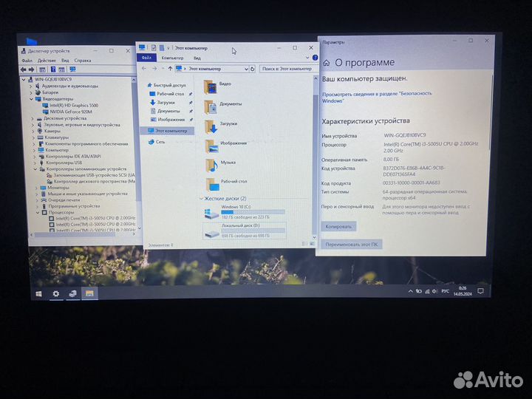The image size is (532, 399).
Task: Collapse Контроллеры запоминающих устройств node
Action: point(35,169)
